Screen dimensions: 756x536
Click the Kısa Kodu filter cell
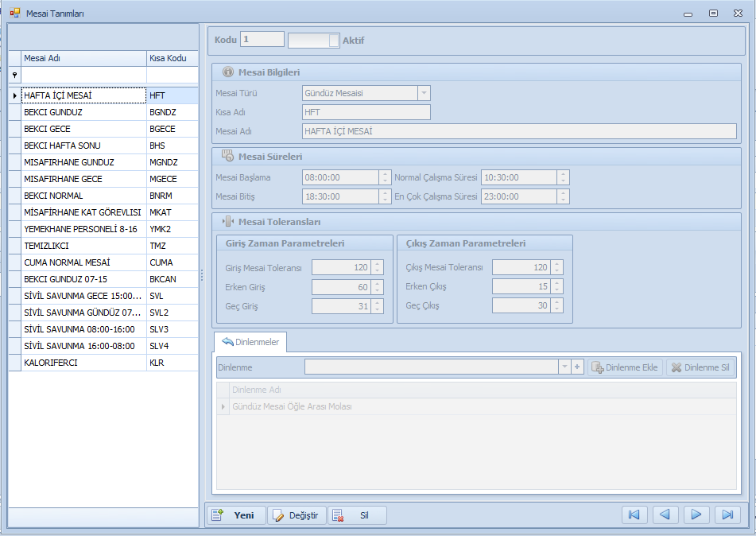[173, 75]
